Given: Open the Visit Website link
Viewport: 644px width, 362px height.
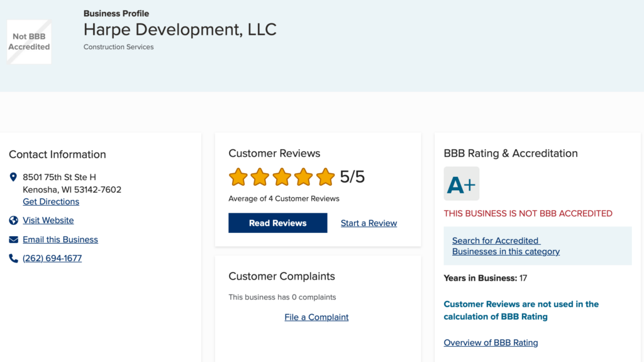Looking at the screenshot, I should click(x=48, y=220).
